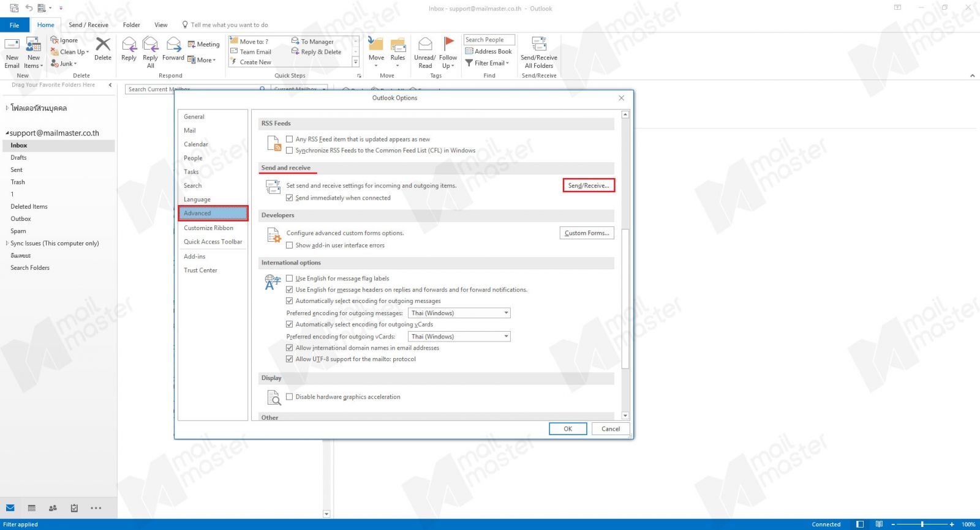The height and width of the screenshot is (530, 980).
Task: Click Reply & Delete quick step
Action: tap(316, 52)
